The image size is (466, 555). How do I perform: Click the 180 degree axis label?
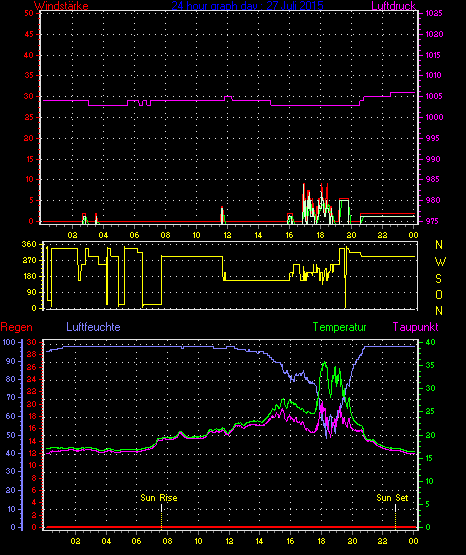click(29, 276)
